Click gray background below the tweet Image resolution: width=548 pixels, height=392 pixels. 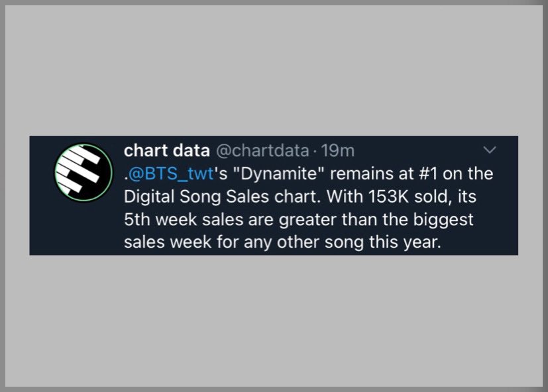point(274,320)
